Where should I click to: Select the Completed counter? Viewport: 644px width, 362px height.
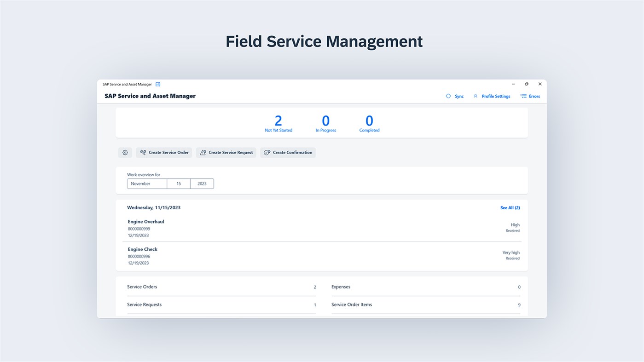tap(369, 122)
